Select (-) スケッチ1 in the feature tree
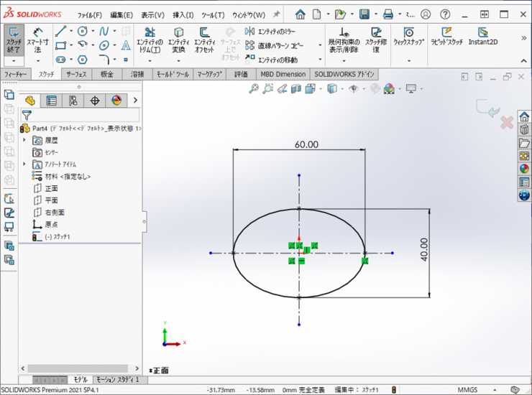The width and height of the screenshot is (532, 395). 57,236
